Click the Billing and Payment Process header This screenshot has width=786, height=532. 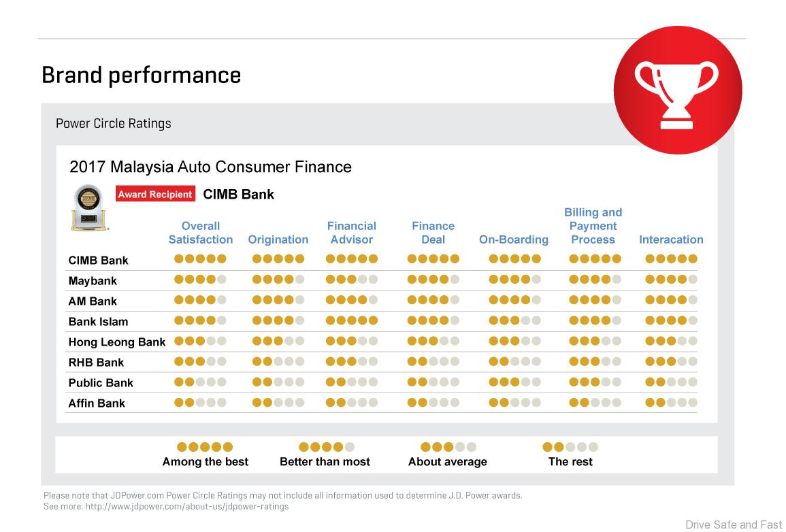593,226
